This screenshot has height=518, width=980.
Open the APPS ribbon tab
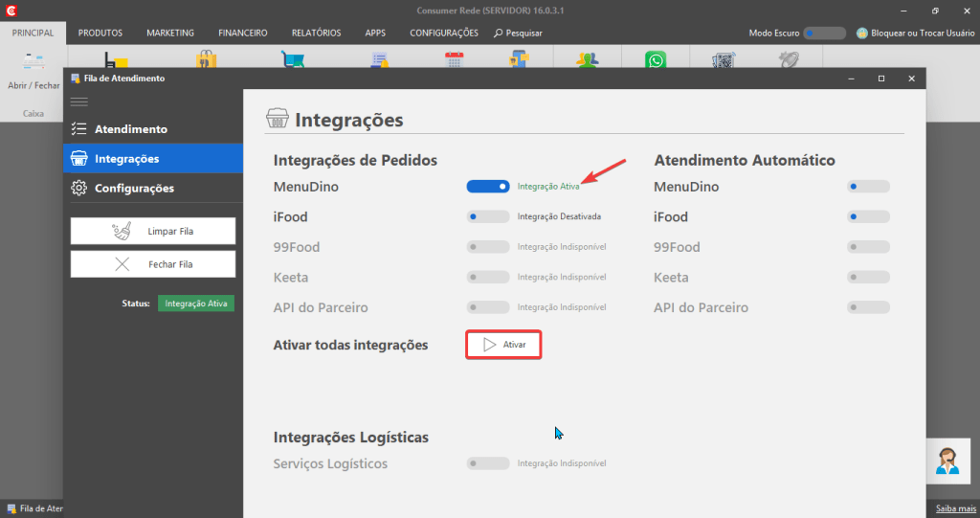[x=375, y=33]
